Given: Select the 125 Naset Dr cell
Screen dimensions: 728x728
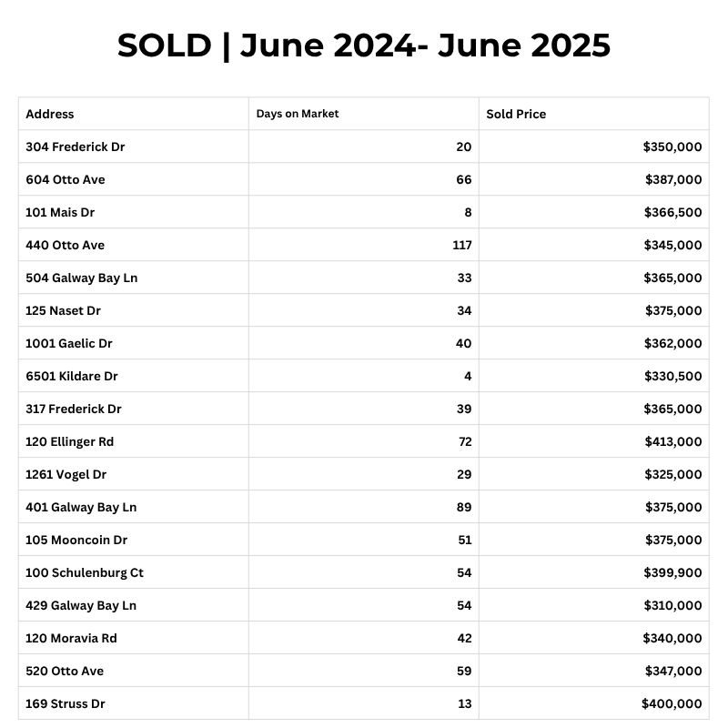Looking at the screenshot, I should [64, 310].
